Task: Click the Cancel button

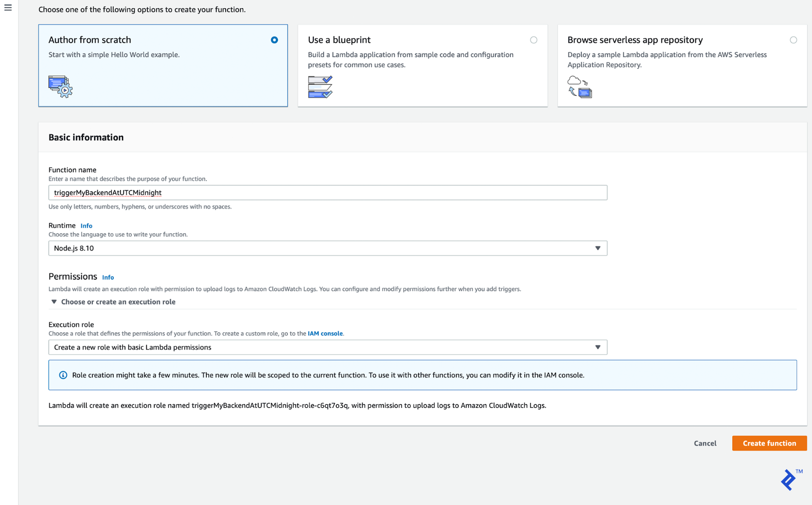Action: click(x=705, y=443)
